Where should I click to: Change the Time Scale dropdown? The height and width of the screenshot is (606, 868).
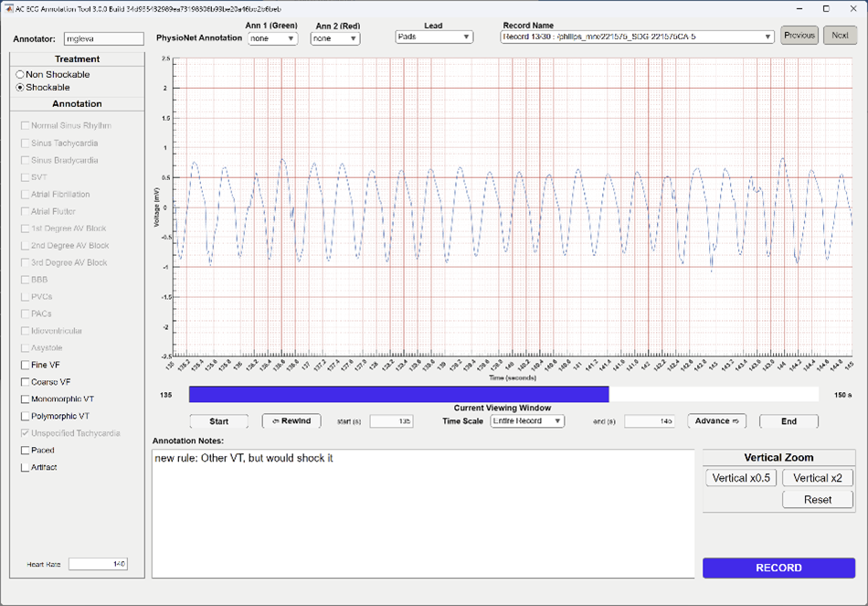[x=526, y=421]
